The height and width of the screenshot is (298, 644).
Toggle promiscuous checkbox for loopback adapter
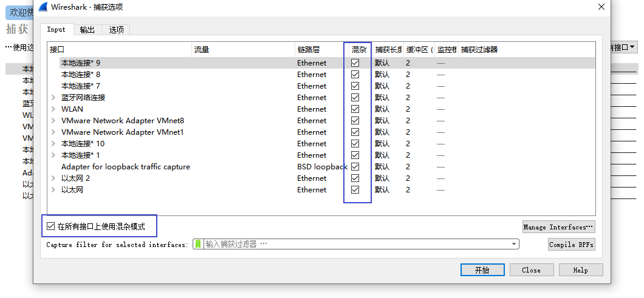pos(355,167)
